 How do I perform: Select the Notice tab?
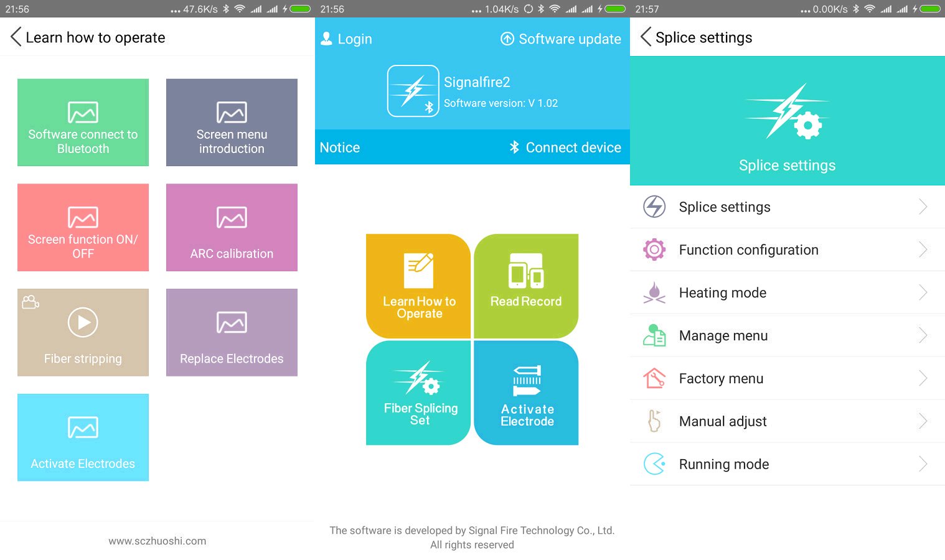click(340, 147)
